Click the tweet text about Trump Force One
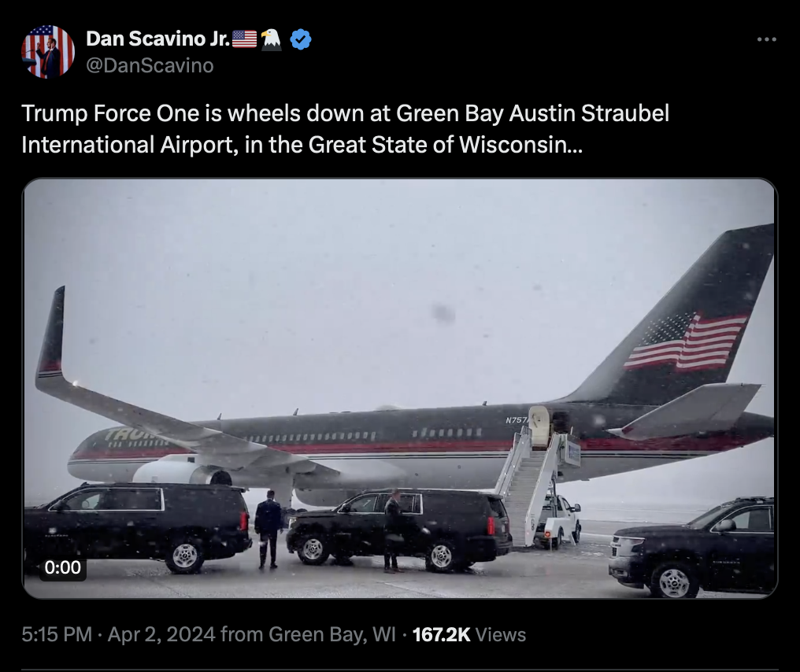 coord(345,129)
